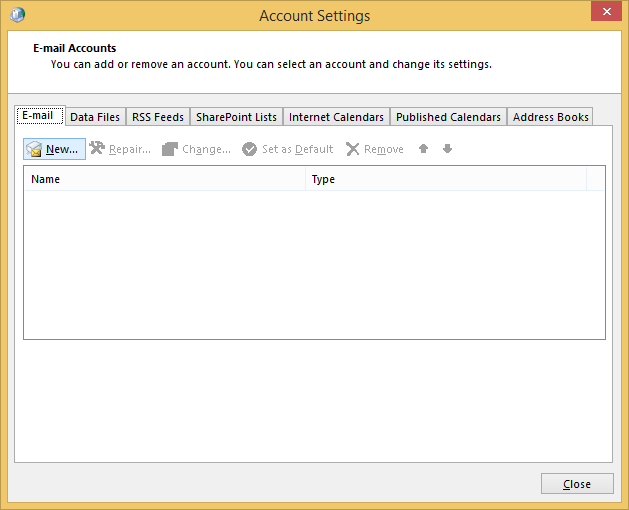Close the Account Settings window
Image resolution: width=629 pixels, height=510 pixels.
click(x=577, y=484)
